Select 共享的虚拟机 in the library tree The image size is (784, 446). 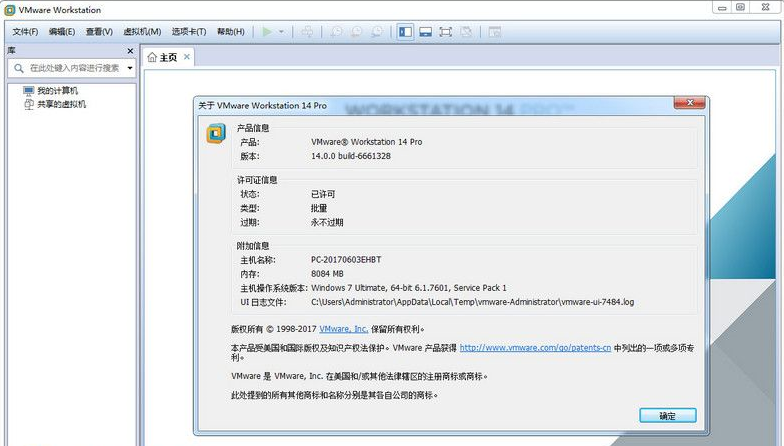[x=61, y=103]
